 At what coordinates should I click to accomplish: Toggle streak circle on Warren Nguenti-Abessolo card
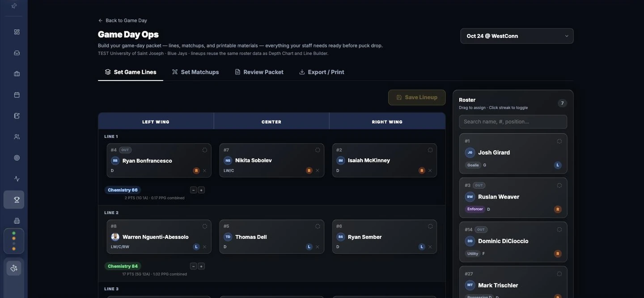pos(205,226)
